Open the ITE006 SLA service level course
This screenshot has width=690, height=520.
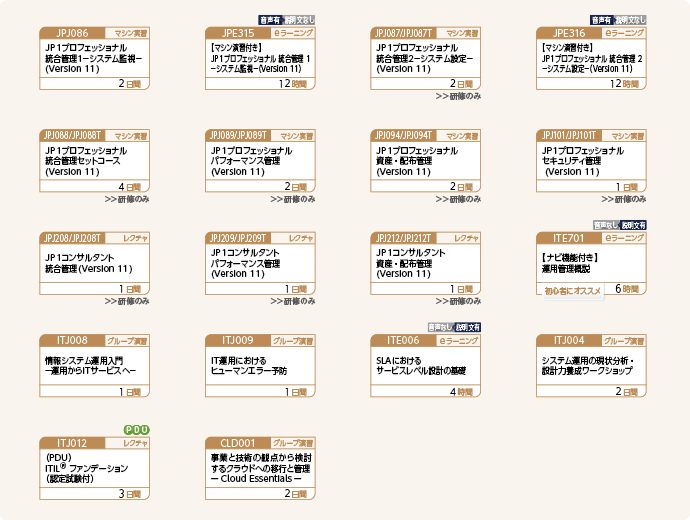426,366
